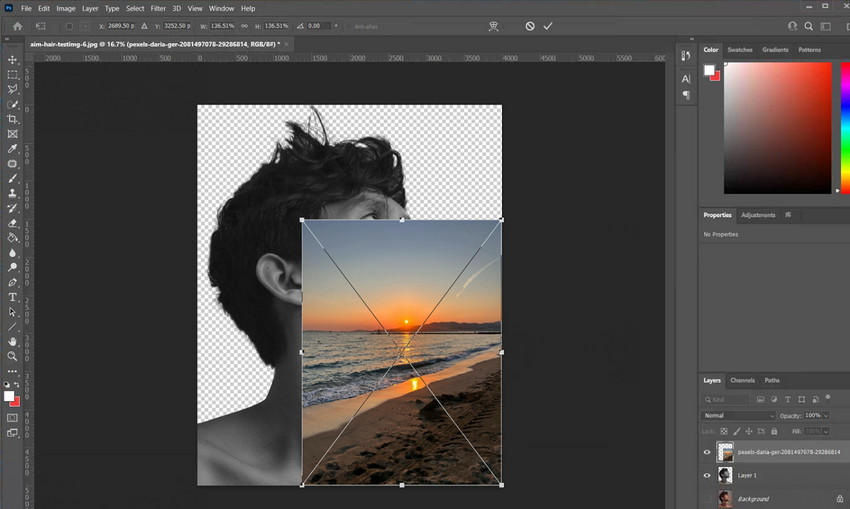The width and height of the screenshot is (850, 509).
Task: Click the X position input field
Action: 121,26
